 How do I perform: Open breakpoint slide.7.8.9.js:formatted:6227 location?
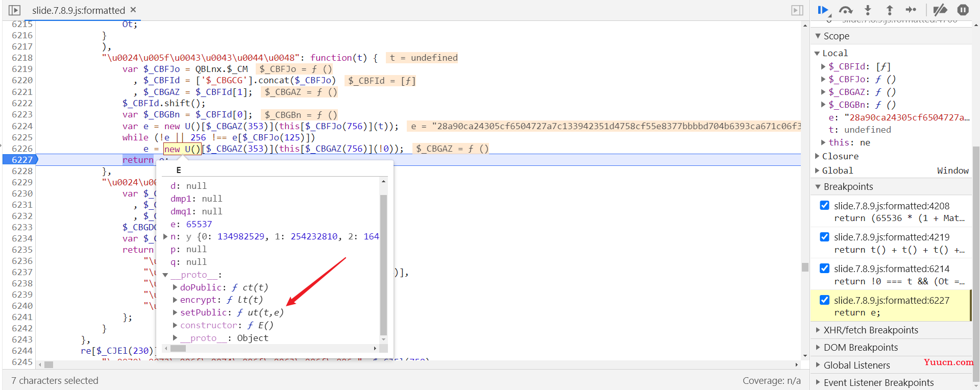[892, 300]
